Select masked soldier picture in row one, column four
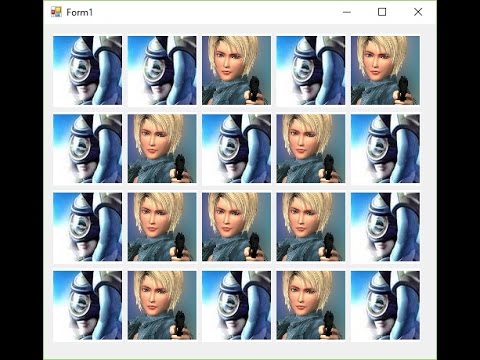Image resolution: width=480 pixels, height=360 pixels. 311,71
